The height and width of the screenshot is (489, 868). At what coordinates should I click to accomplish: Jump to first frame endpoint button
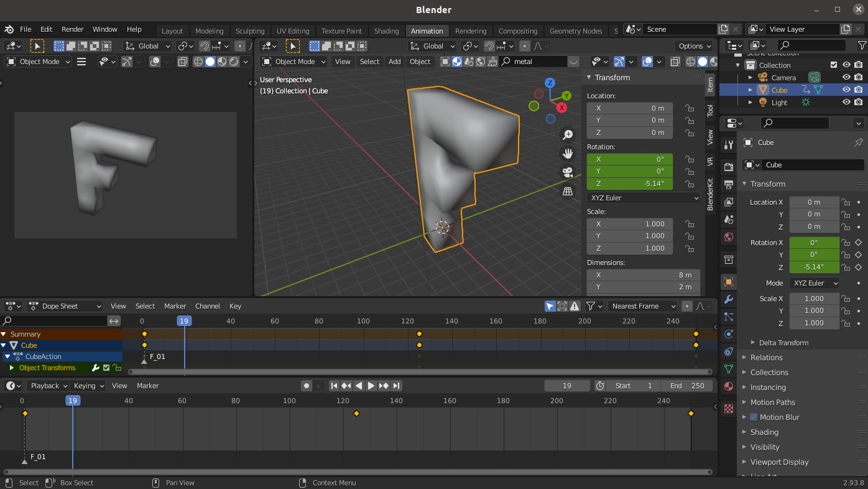[335, 386]
